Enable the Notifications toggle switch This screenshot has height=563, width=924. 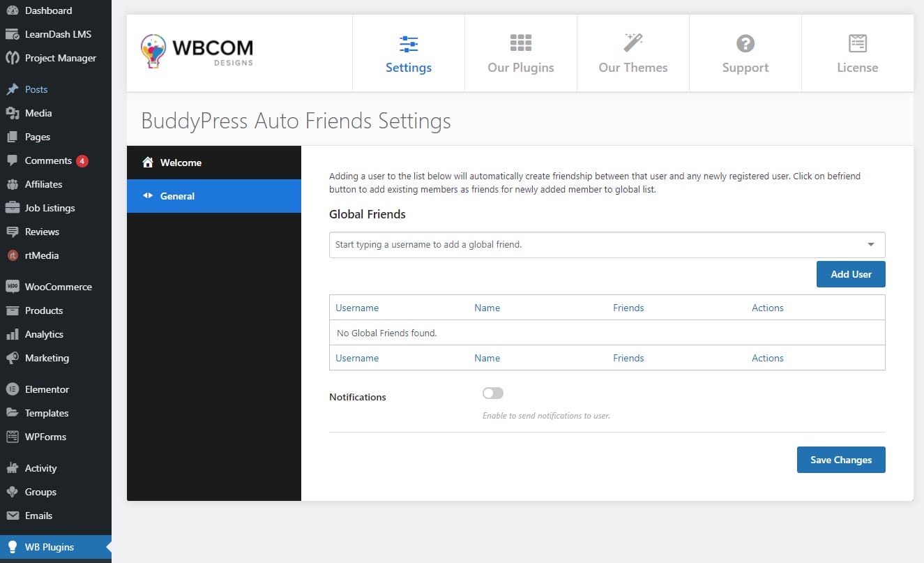492,393
